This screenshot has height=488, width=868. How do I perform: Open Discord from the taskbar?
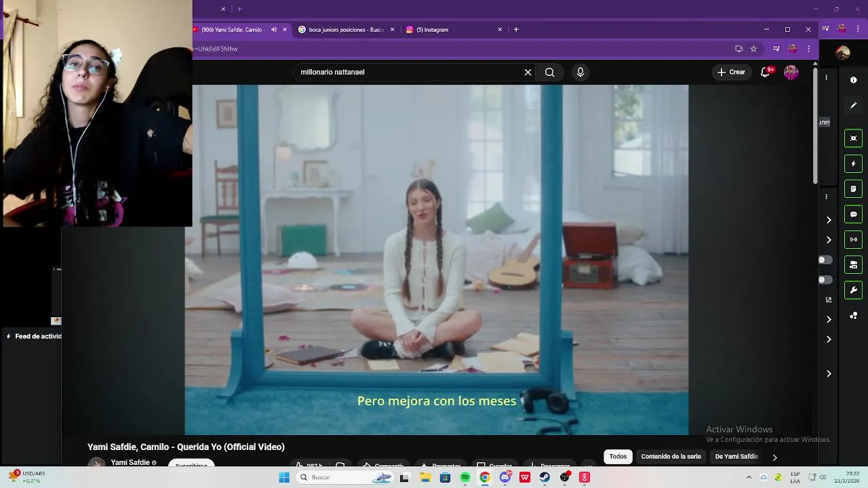tap(505, 477)
